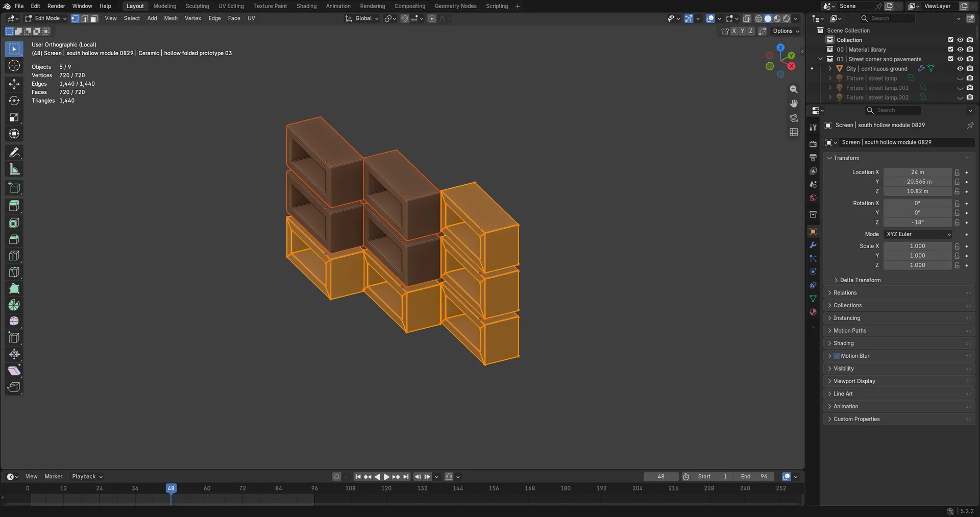This screenshot has height=517, width=980.
Task: Activate the Rotate tool
Action: pos(14,101)
